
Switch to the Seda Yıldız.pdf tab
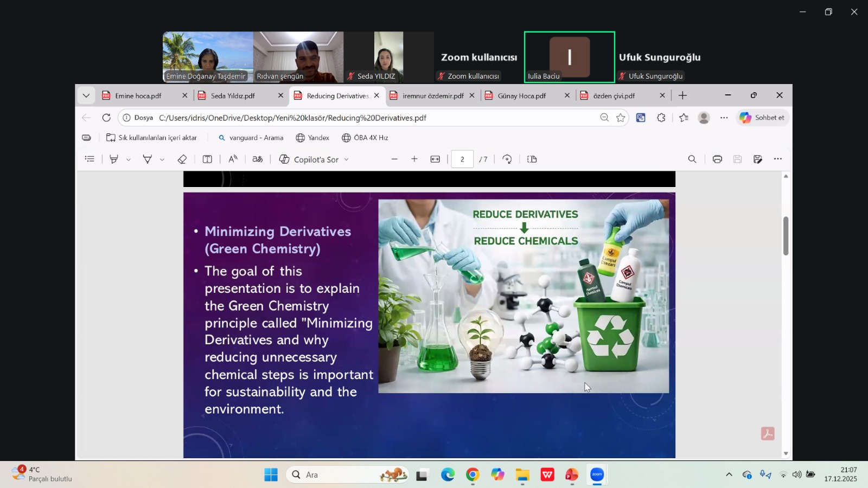[233, 96]
